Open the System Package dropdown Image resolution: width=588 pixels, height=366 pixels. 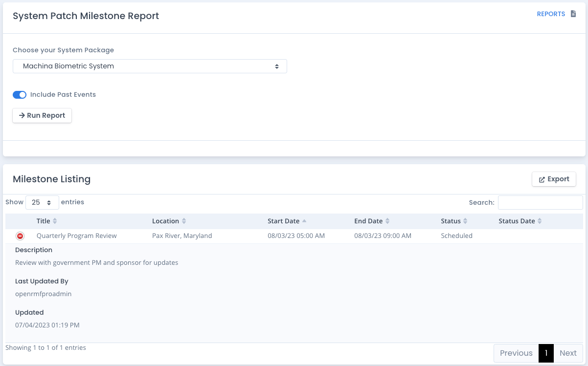pos(150,66)
